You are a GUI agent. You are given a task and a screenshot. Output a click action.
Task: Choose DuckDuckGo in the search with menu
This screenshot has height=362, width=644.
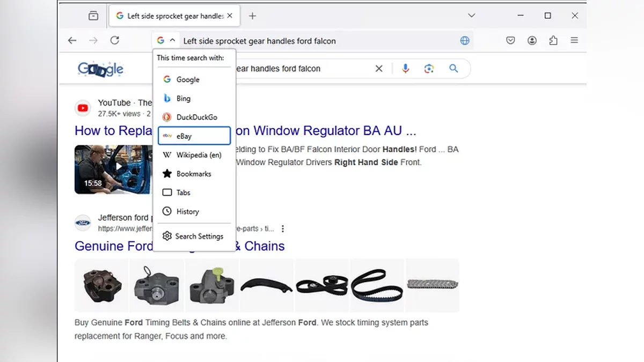194,117
